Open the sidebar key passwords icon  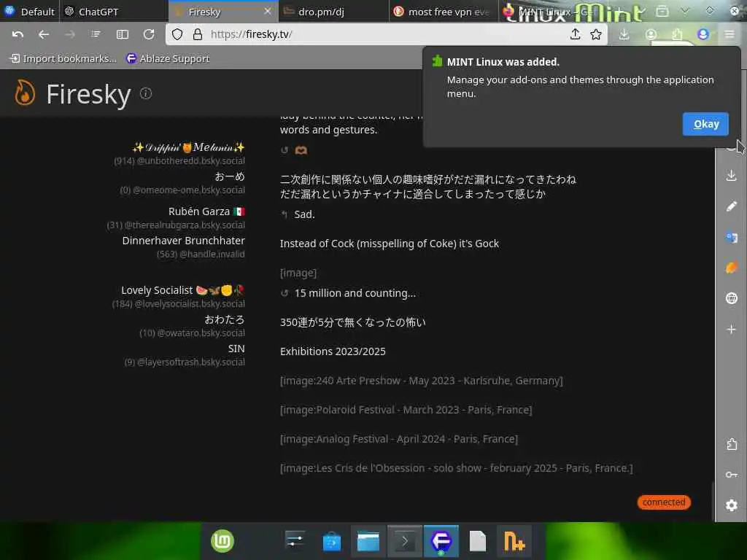(x=731, y=475)
